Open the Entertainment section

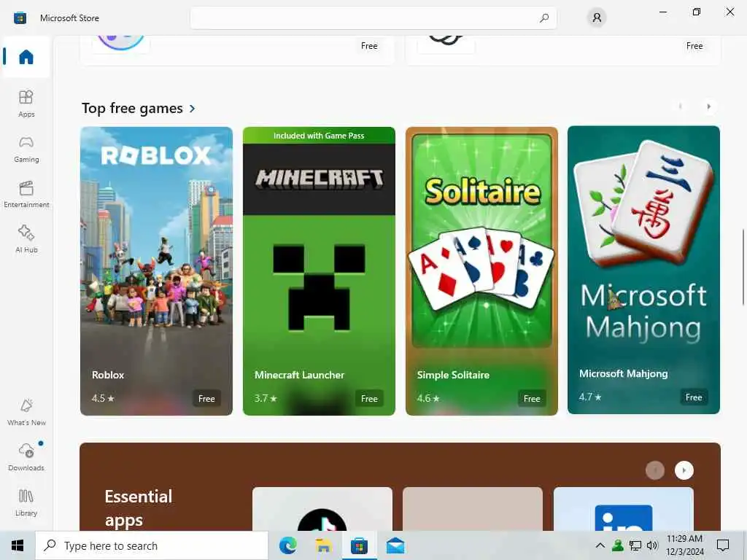26,194
